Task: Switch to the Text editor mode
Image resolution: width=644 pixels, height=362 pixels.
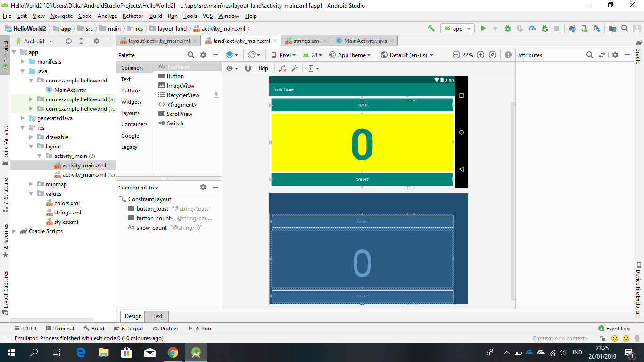Action: [x=157, y=316]
